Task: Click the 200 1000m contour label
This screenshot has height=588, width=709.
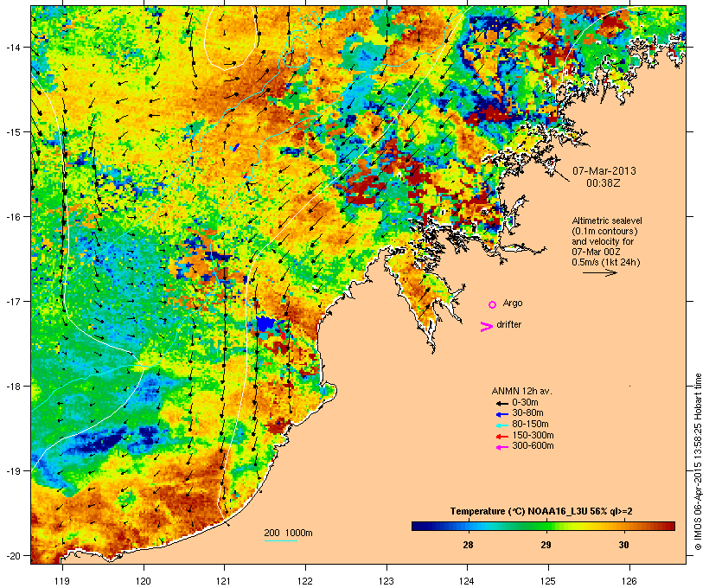Action: click(288, 533)
